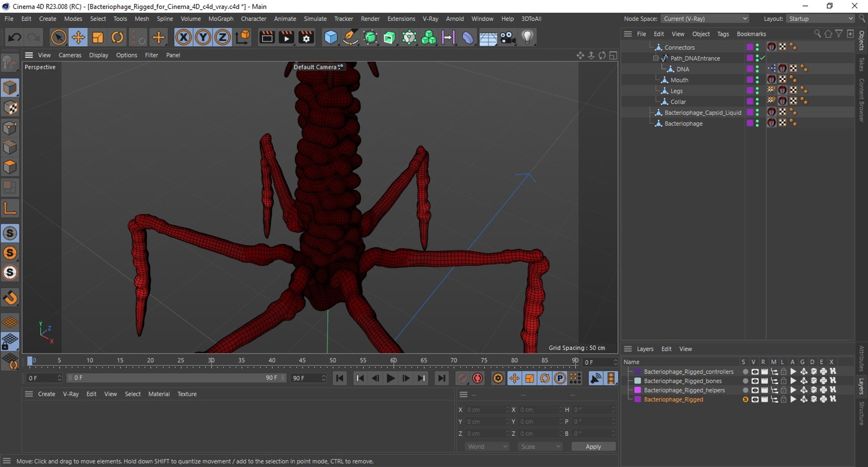Toggle visibility eye for Bacteriophage_Rigged layer
Screen dimensions: 868x467
(755, 400)
